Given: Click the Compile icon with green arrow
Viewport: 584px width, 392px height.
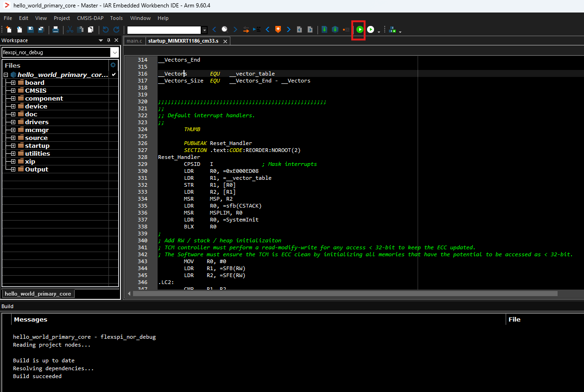Looking at the screenshot, I should (324, 30).
